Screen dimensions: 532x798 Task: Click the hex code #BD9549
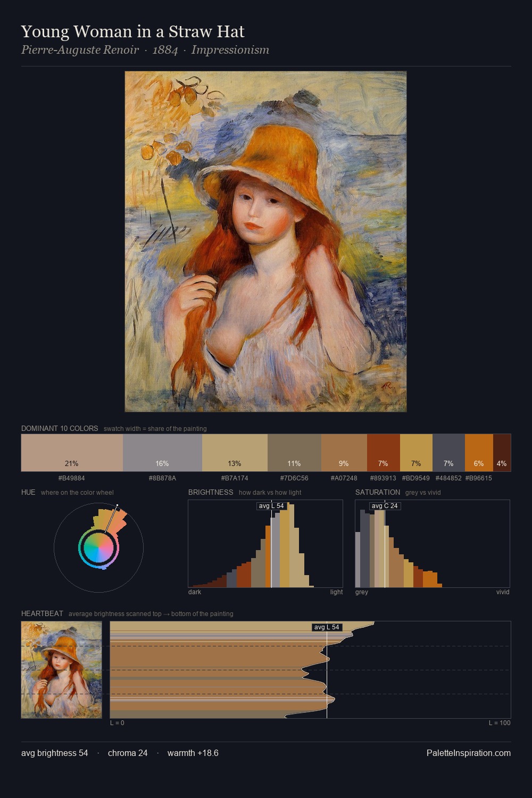click(416, 478)
